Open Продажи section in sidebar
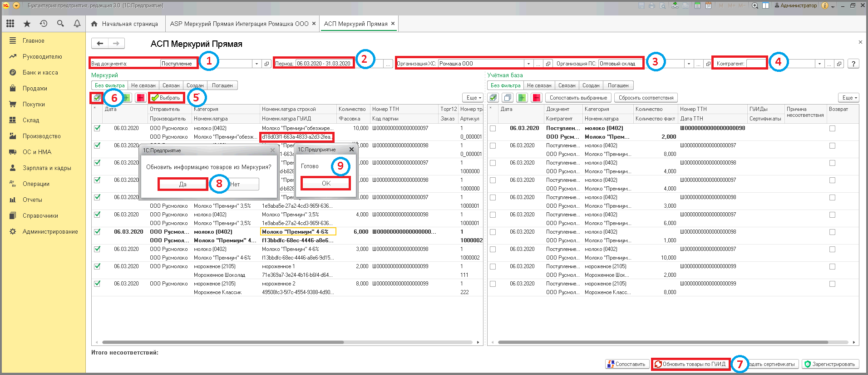This screenshot has width=868, height=375. 35,88
